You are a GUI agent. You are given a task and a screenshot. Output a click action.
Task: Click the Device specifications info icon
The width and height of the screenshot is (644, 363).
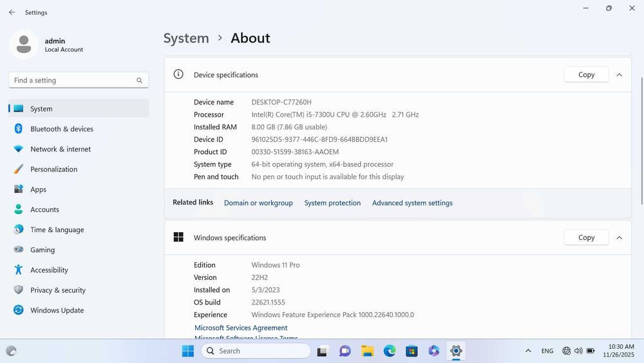[178, 74]
